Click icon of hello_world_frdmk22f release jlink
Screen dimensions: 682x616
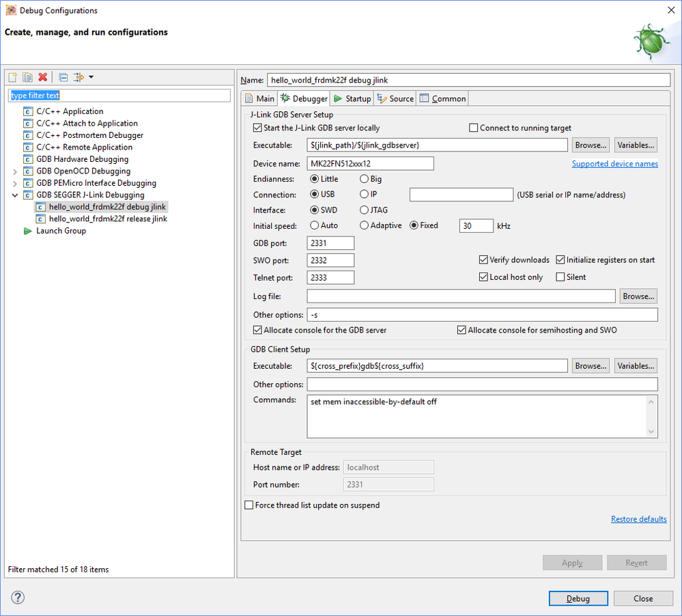40,219
